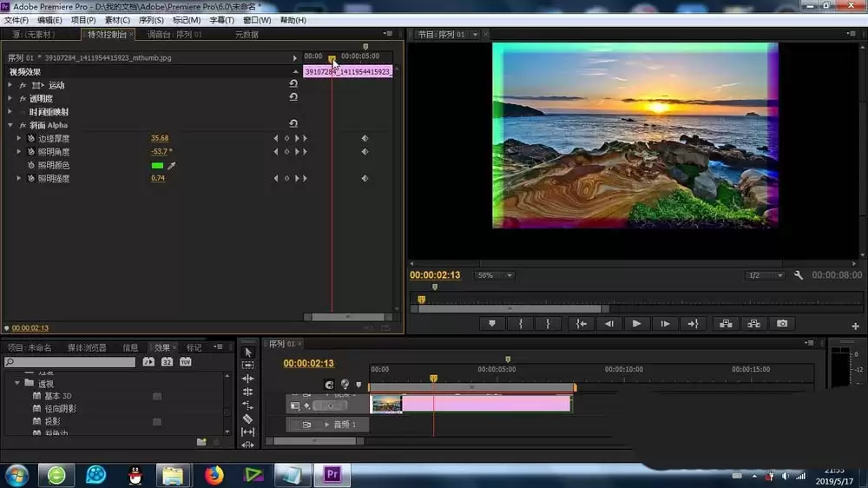Enable Snap magnet in timeline
This screenshot has width=868, height=488.
point(329,384)
